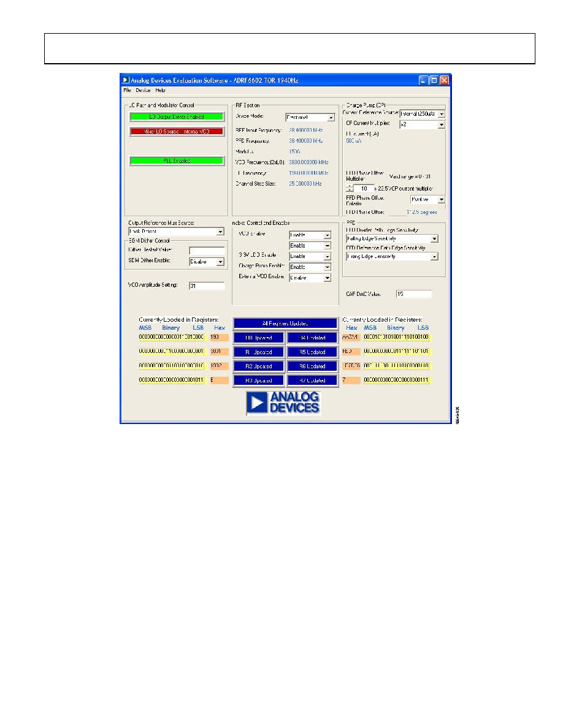Click the VCO Amplitude Setting field
Viewport: 563px width, 728px height.
click(207, 286)
